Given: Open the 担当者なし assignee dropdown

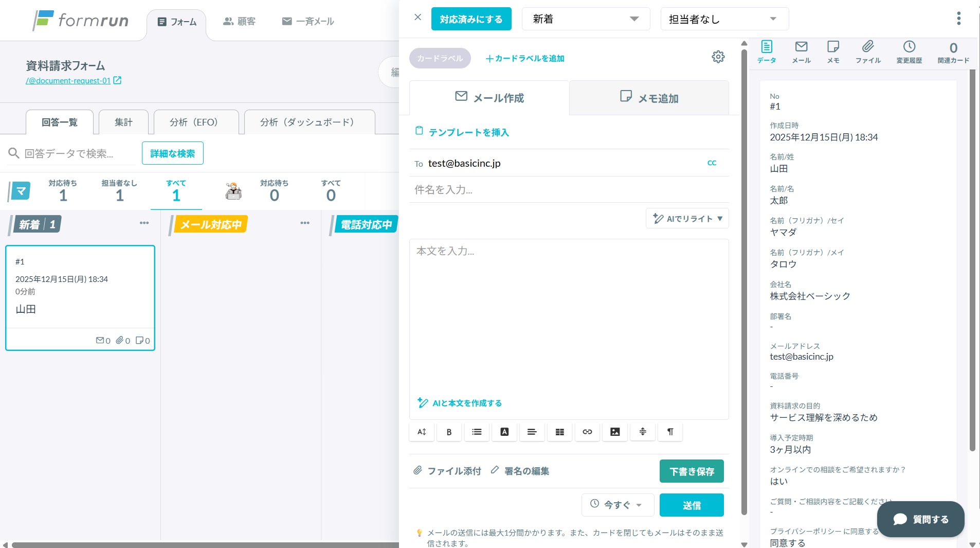Looking at the screenshot, I should coord(724,19).
